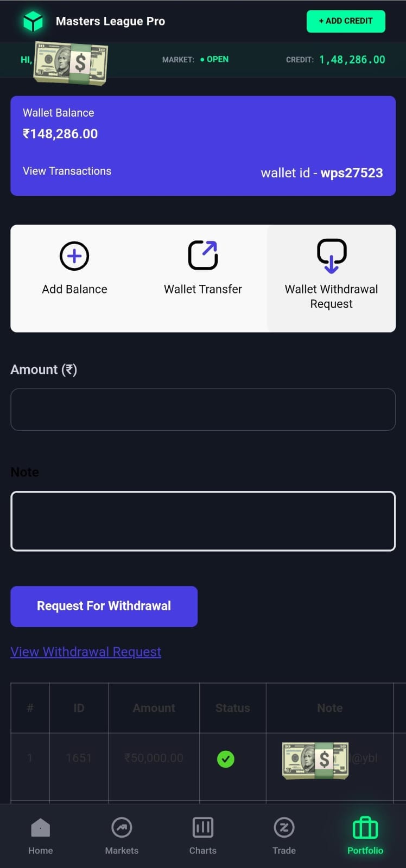The width and height of the screenshot is (406, 868).
Task: Click the green status checkmark in table
Action: [x=226, y=759]
